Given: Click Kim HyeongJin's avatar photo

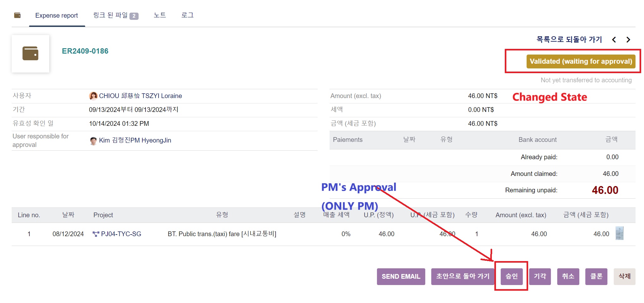Looking at the screenshot, I should point(93,141).
